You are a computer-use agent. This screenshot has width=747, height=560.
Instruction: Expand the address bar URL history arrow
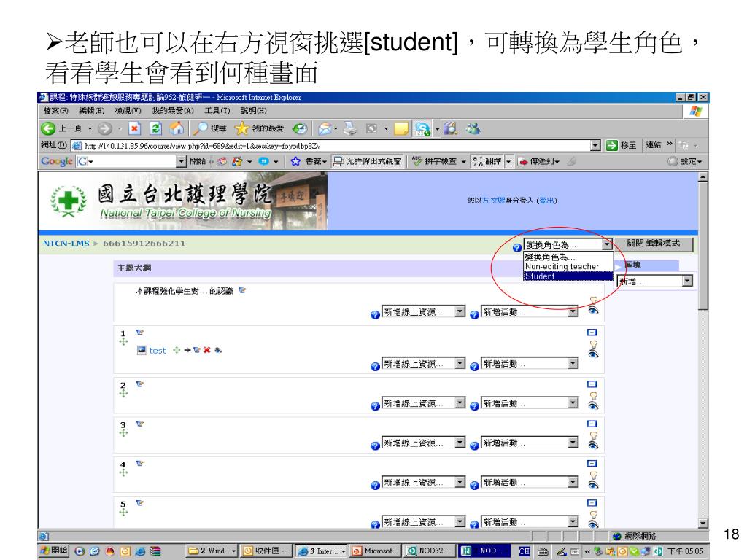click(595, 145)
